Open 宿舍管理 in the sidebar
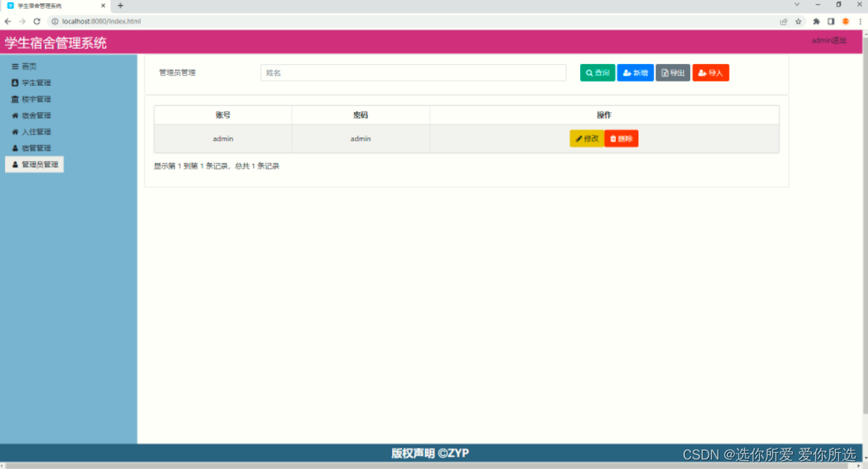 (31, 116)
